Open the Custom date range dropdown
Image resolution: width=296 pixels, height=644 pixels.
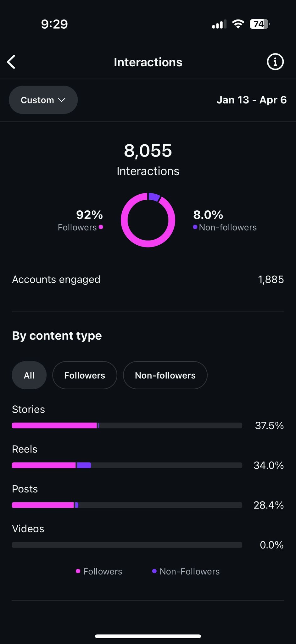coord(43,100)
